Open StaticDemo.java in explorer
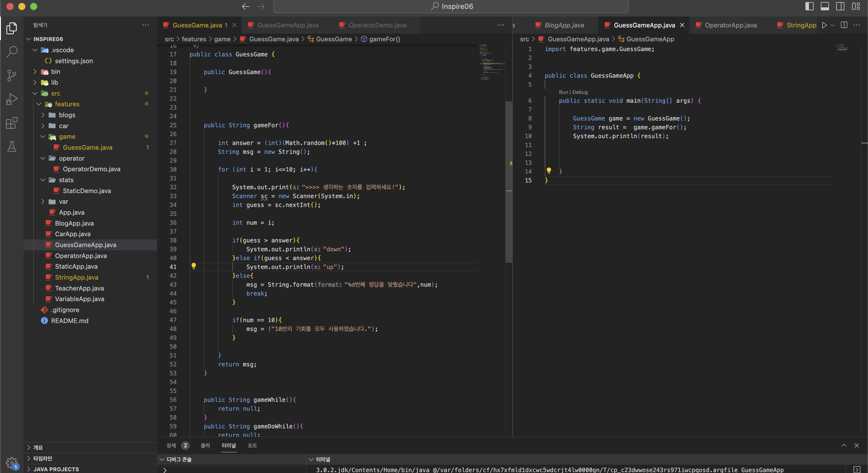Viewport: 868px width, 473px height. tap(90, 191)
